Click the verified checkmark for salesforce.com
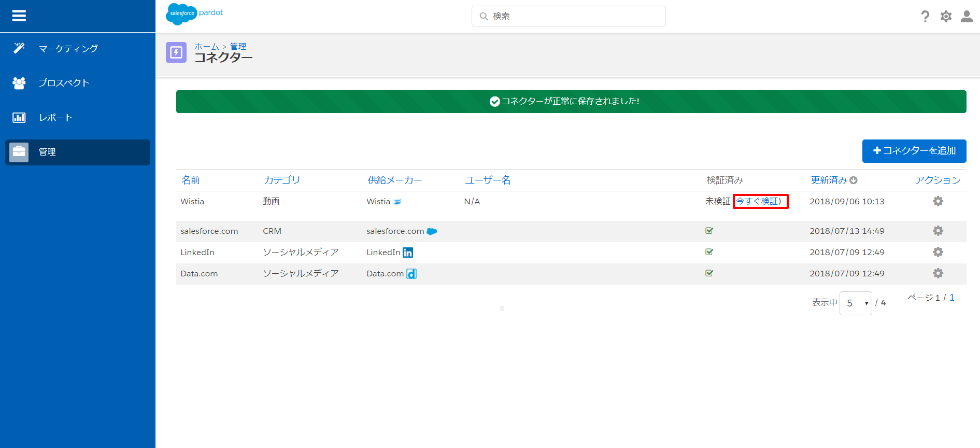 (x=709, y=231)
